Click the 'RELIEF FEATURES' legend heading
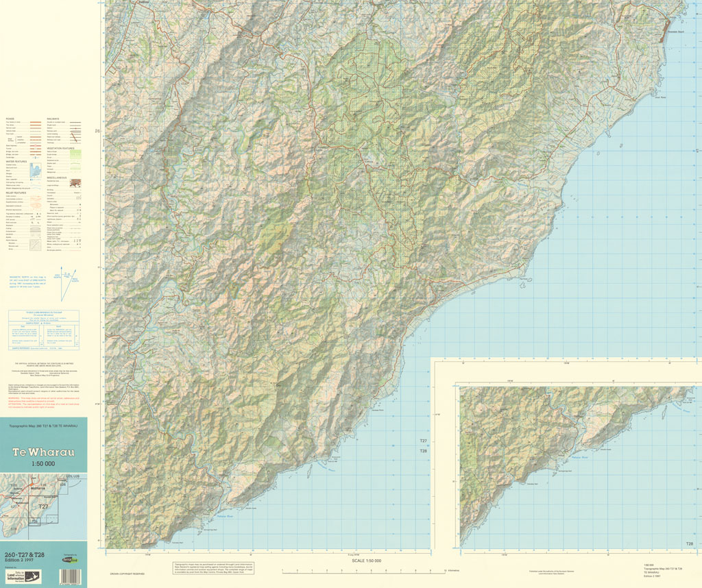The height and width of the screenshot is (588, 702). point(15,193)
